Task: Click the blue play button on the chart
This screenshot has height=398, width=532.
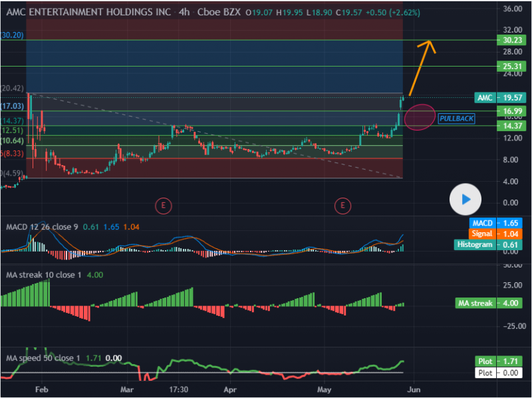Action: [x=466, y=198]
